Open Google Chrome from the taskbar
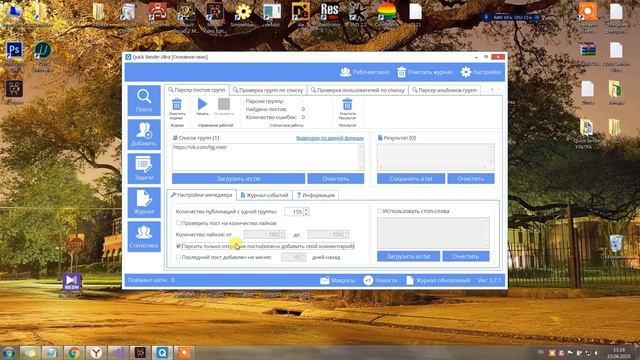Screen dimensions: 640x360 pos(74,352)
